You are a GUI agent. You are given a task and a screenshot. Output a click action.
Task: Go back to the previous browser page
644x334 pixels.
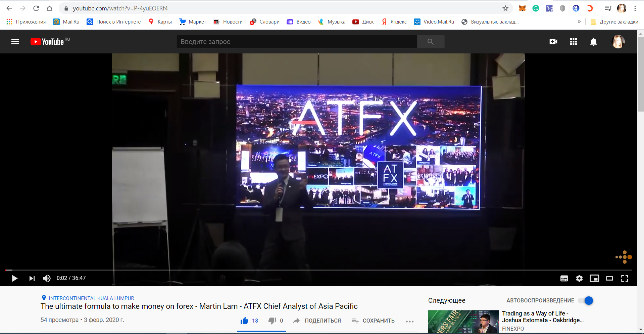(x=9, y=8)
